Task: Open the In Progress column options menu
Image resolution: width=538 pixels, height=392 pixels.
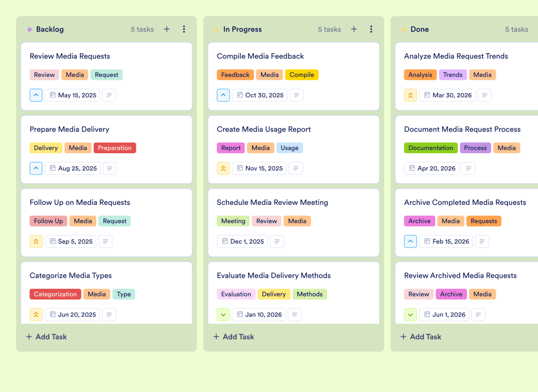Action: [x=371, y=29]
